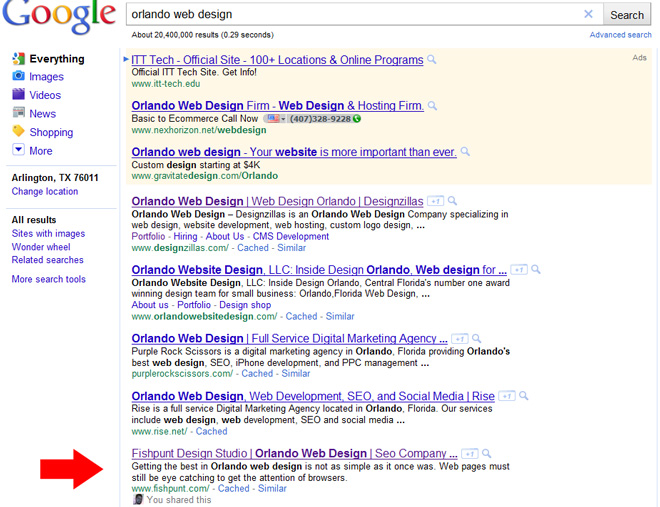660x507 pixels.
Task: Click the 'Arlington, TX 76011' location text
Action: 55,178
